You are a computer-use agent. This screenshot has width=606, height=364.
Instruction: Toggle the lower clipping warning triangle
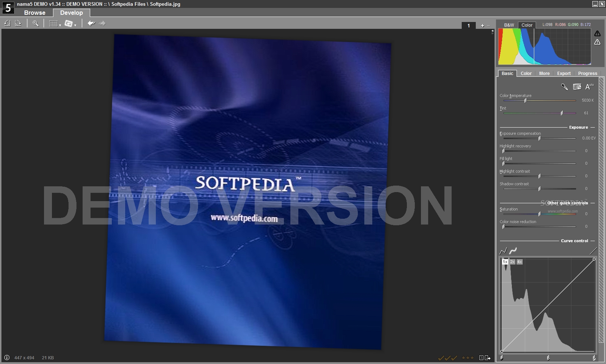pos(597,42)
